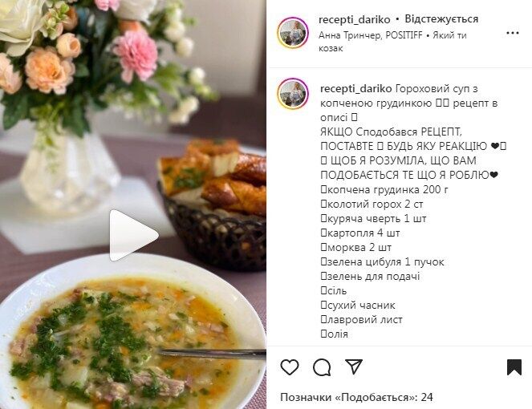
Task: Toggle the saved bookmark icon
Action: 514,367
